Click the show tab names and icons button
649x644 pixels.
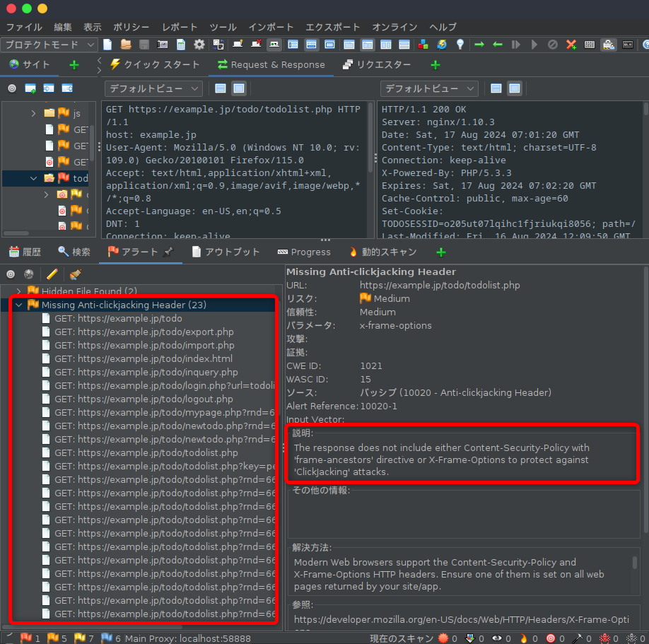pyautogui.click(x=274, y=45)
